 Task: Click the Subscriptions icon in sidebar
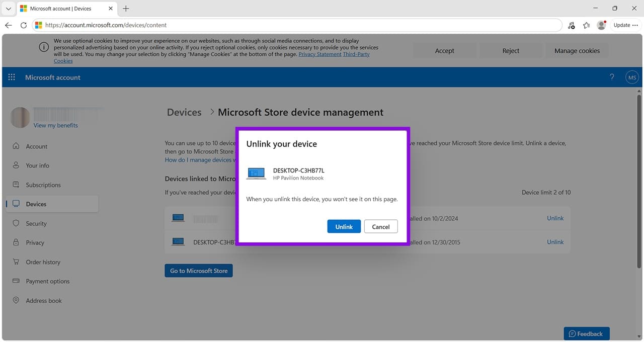16,185
